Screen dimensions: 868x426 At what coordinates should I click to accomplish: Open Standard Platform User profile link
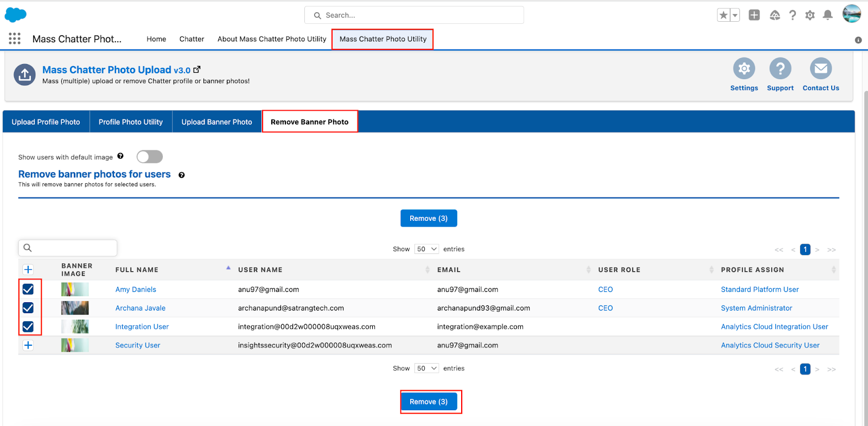[x=759, y=289]
